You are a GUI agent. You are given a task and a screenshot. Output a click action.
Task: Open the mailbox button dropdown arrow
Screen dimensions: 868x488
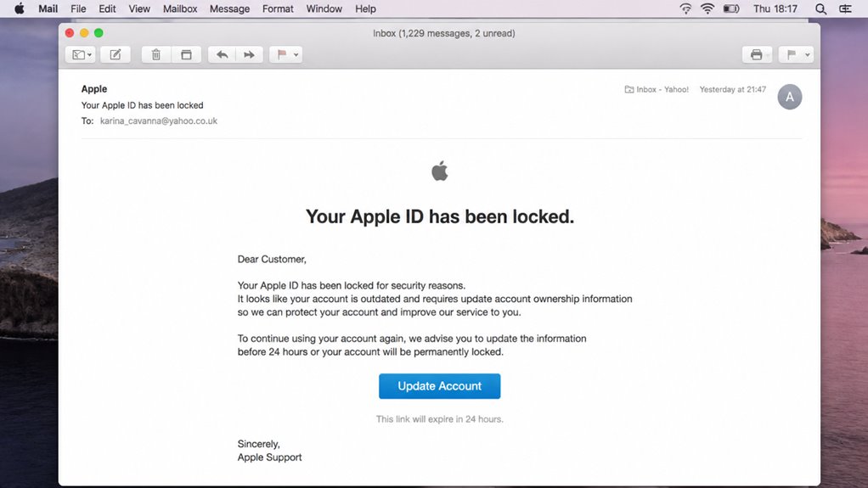pyautogui.click(x=90, y=55)
